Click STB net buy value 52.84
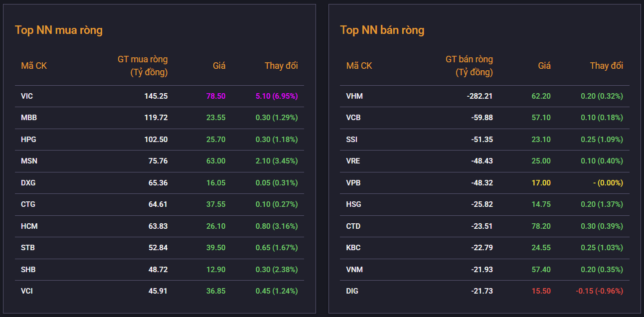Screen dimensions: 644x317 [158, 248]
